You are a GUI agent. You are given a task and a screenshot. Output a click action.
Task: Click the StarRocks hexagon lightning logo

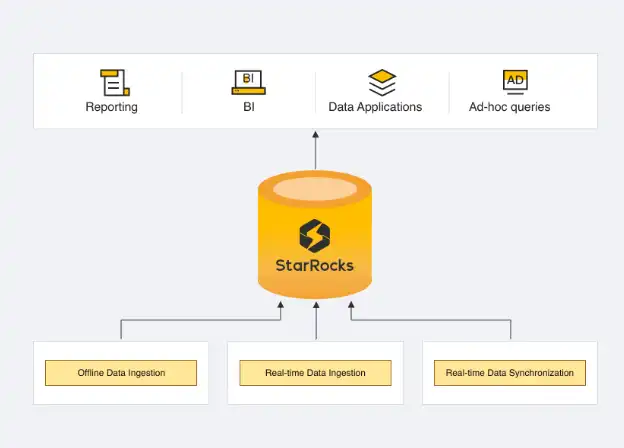click(315, 236)
